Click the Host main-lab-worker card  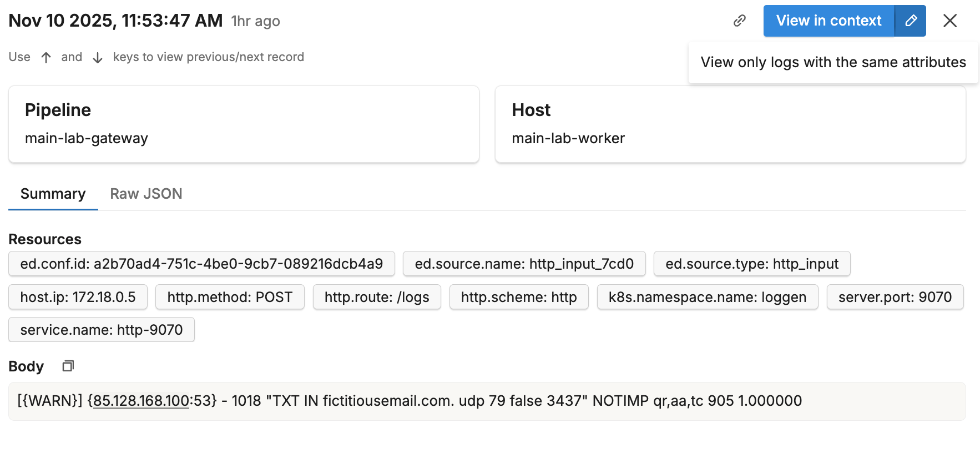click(730, 124)
